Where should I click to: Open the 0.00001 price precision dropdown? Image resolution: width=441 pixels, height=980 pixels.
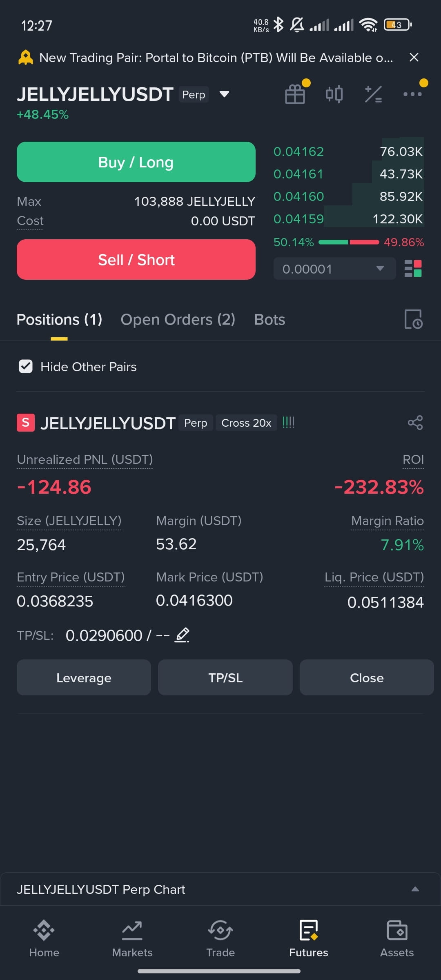(334, 269)
